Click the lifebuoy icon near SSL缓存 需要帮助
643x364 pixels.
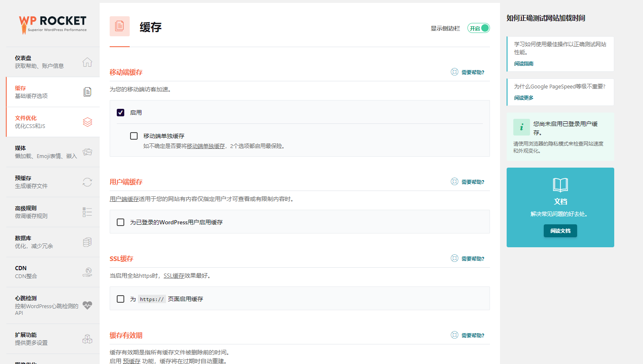click(x=454, y=258)
